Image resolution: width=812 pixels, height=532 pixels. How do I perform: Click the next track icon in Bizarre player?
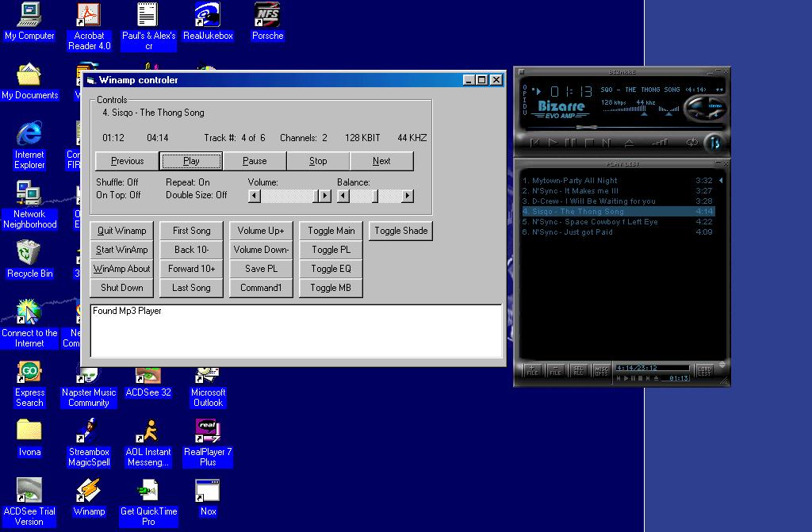[x=607, y=143]
